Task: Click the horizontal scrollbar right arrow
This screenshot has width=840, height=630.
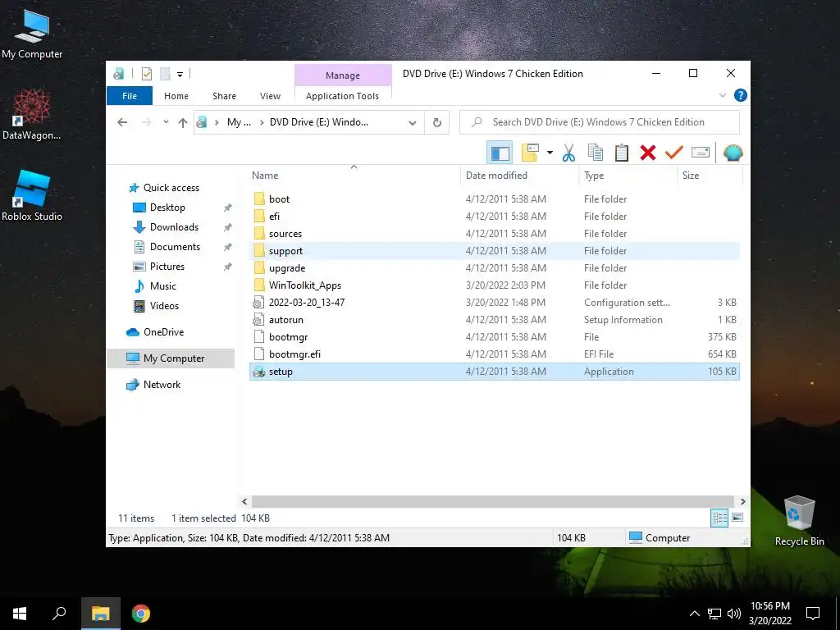Action: click(742, 501)
